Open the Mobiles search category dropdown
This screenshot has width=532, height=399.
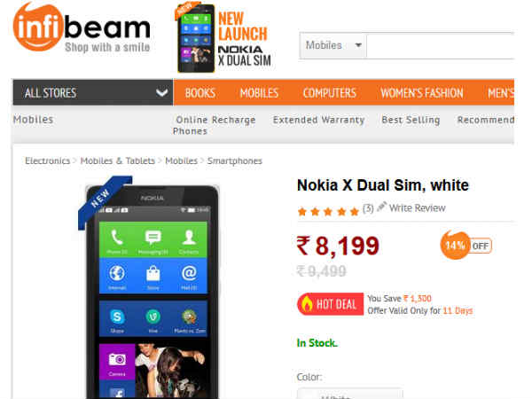(332, 45)
